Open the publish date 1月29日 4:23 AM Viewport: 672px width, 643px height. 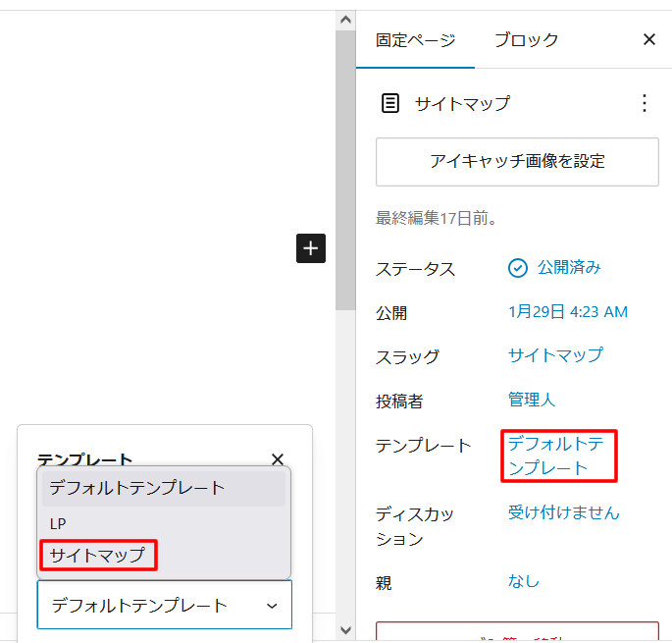click(x=568, y=312)
